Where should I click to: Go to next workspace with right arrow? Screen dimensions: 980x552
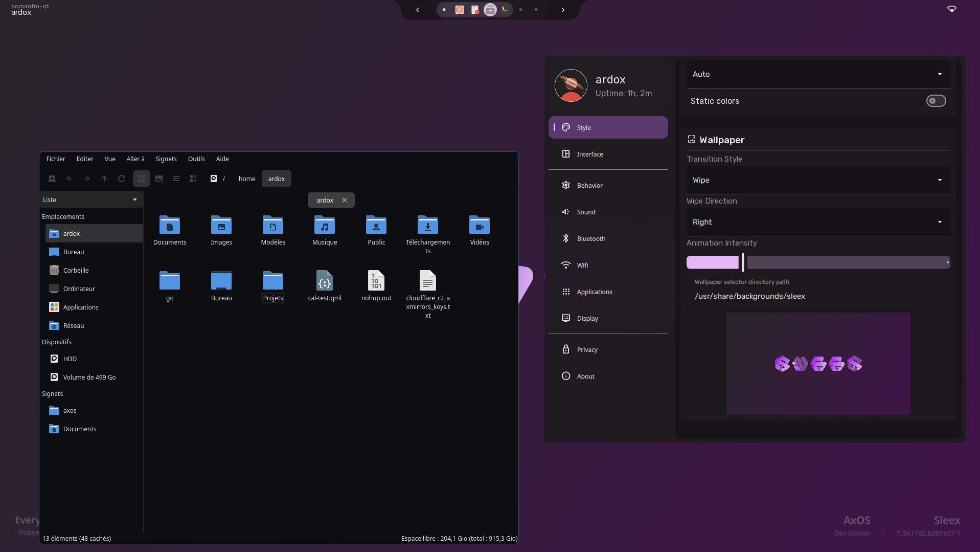point(563,10)
